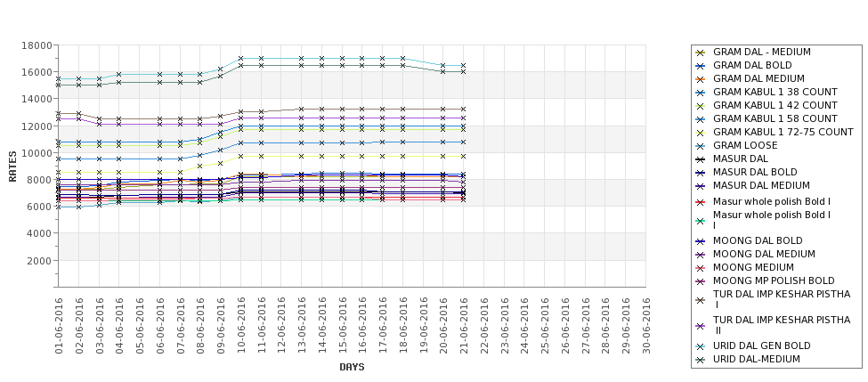Select the MOONG MP POLISH BOLD legend label
This screenshot has width=868, height=382.
tap(774, 280)
